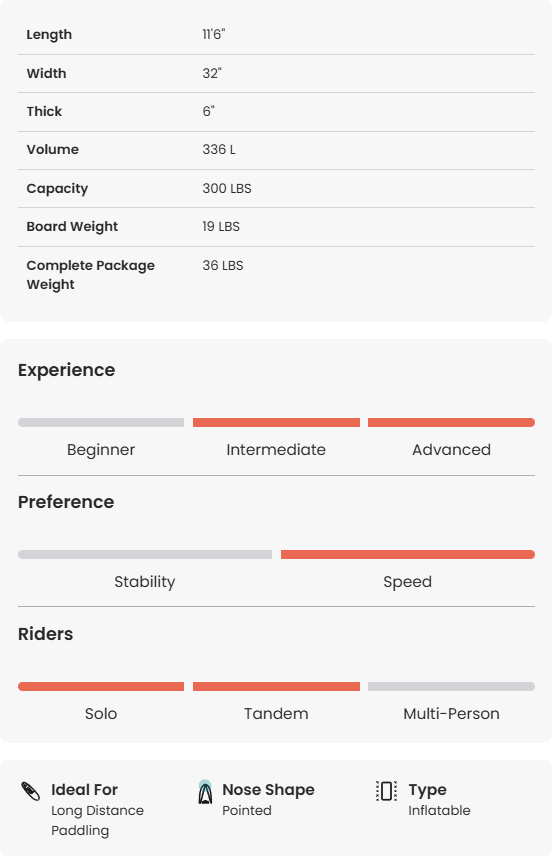Click the Board Weight 19 LBS value
This screenshot has width=553, height=856.
click(221, 227)
